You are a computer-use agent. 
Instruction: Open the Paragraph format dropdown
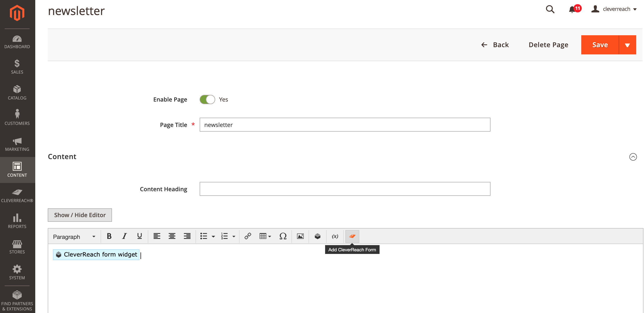74,237
